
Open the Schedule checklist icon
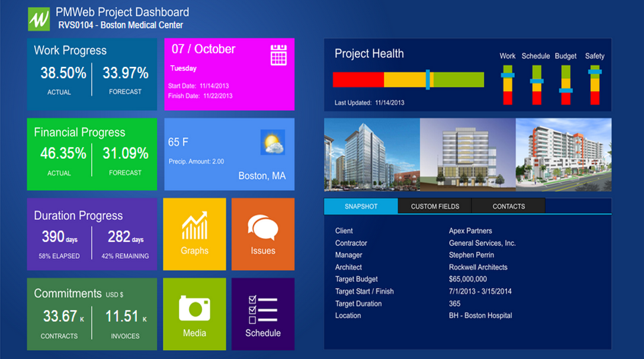point(263,309)
